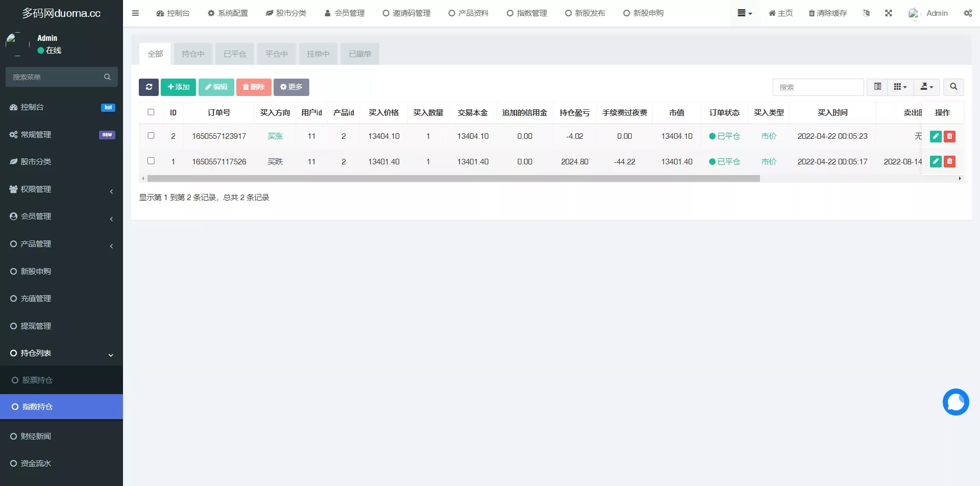Click the refresh table icon button
The width and height of the screenshot is (980, 486).
pyautogui.click(x=149, y=87)
